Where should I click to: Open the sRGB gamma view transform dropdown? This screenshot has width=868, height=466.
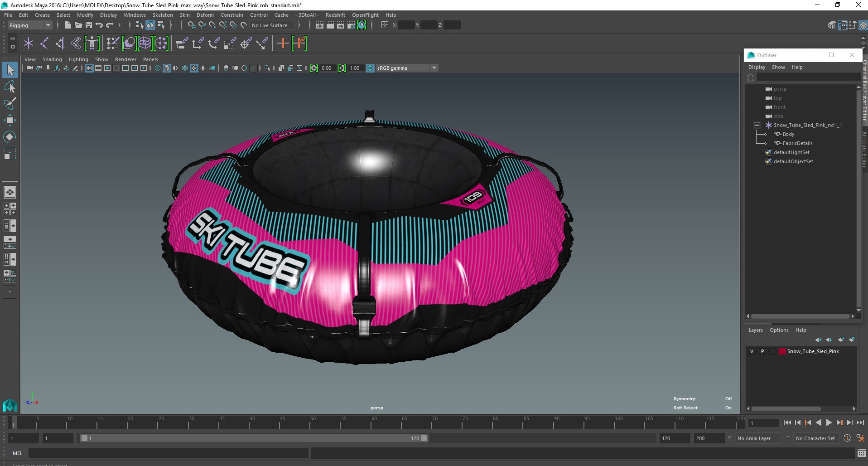coord(407,68)
